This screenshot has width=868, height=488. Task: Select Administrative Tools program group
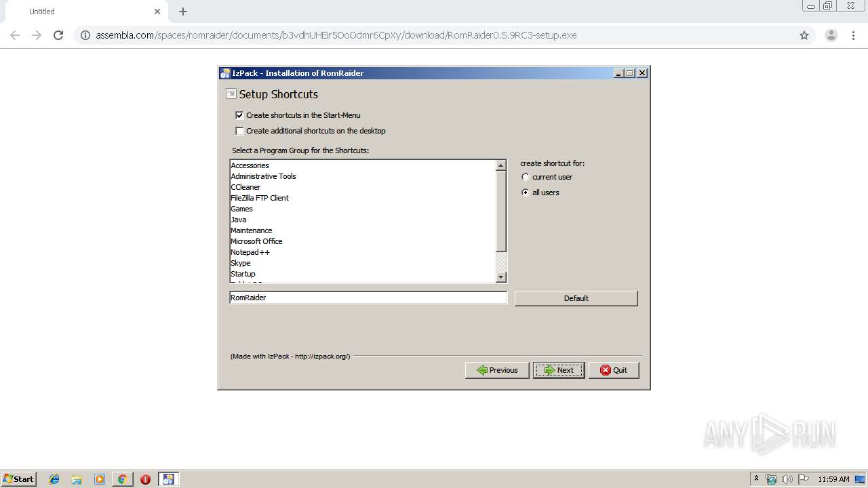tap(363, 176)
